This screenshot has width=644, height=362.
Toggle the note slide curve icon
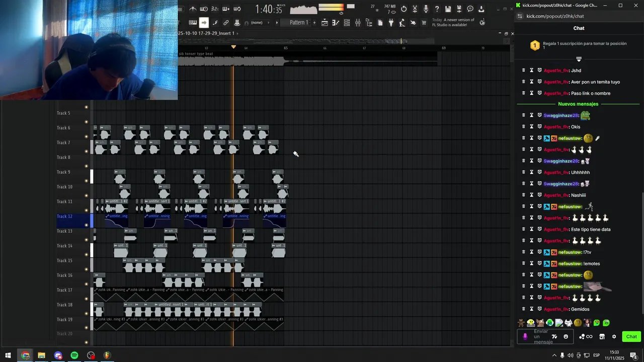click(x=215, y=23)
